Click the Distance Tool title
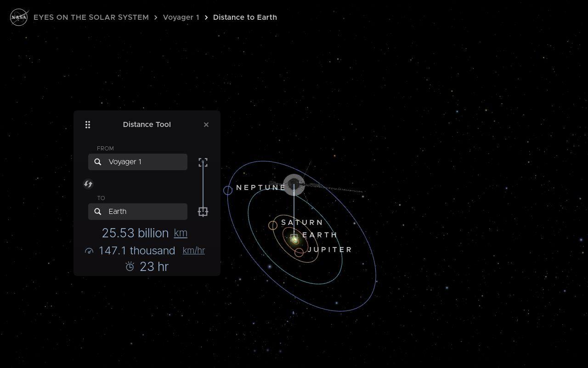588x368 pixels. pos(147,125)
